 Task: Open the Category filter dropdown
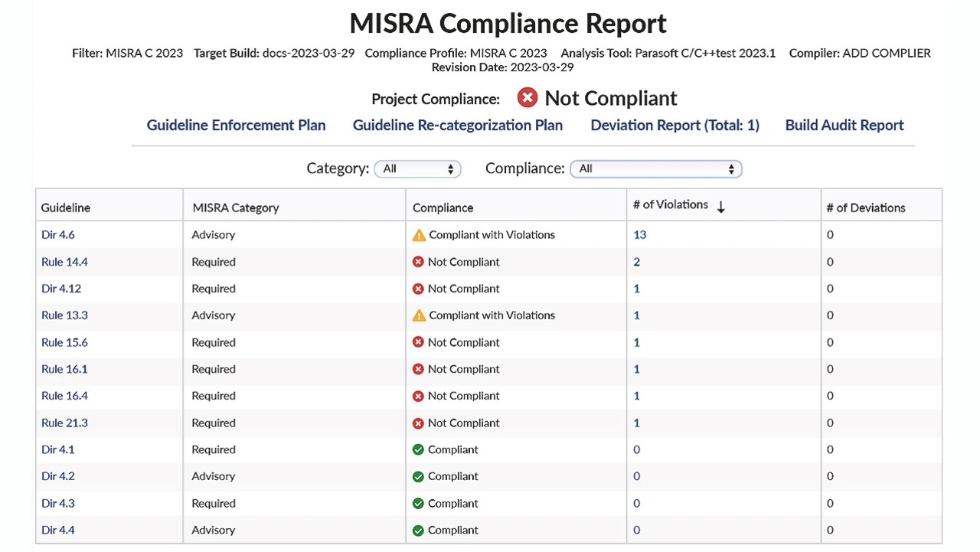pyautogui.click(x=417, y=168)
